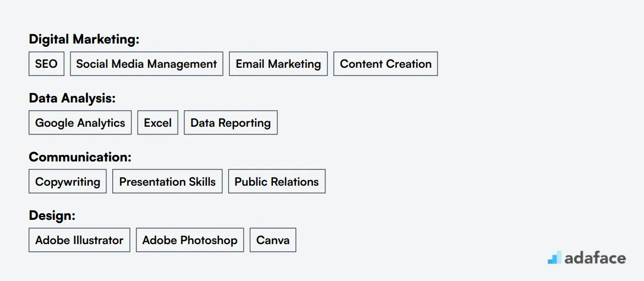Choose the Social Media Management tag

coord(146,64)
